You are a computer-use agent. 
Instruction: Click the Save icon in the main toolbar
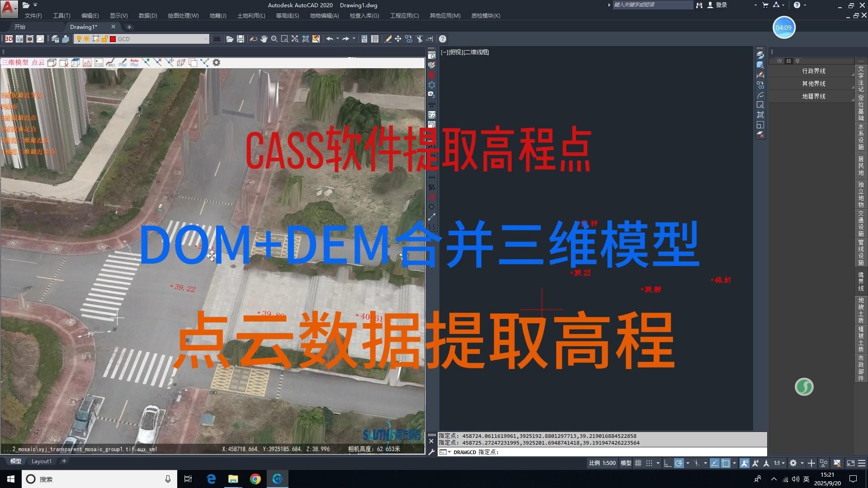(x=240, y=39)
